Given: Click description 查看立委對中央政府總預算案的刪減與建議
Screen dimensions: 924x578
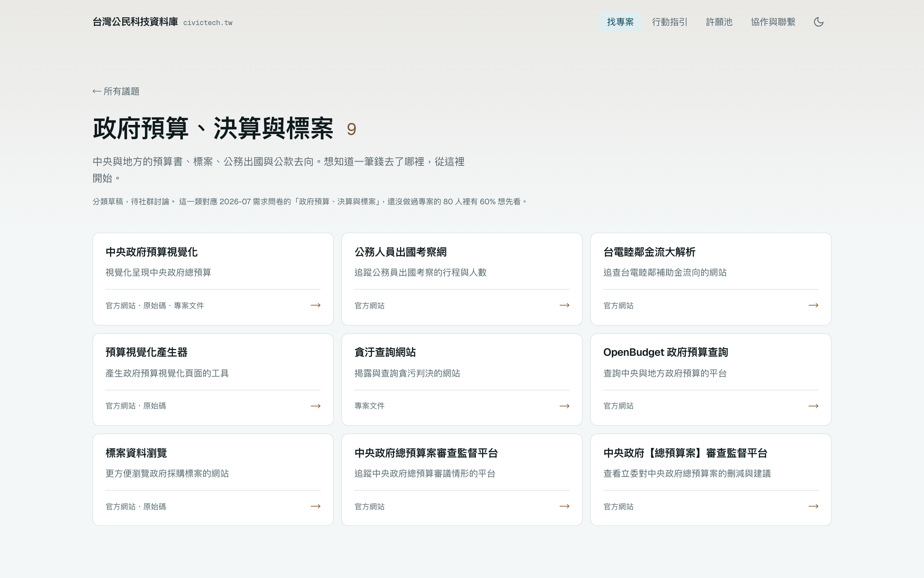Looking at the screenshot, I should (x=687, y=474).
